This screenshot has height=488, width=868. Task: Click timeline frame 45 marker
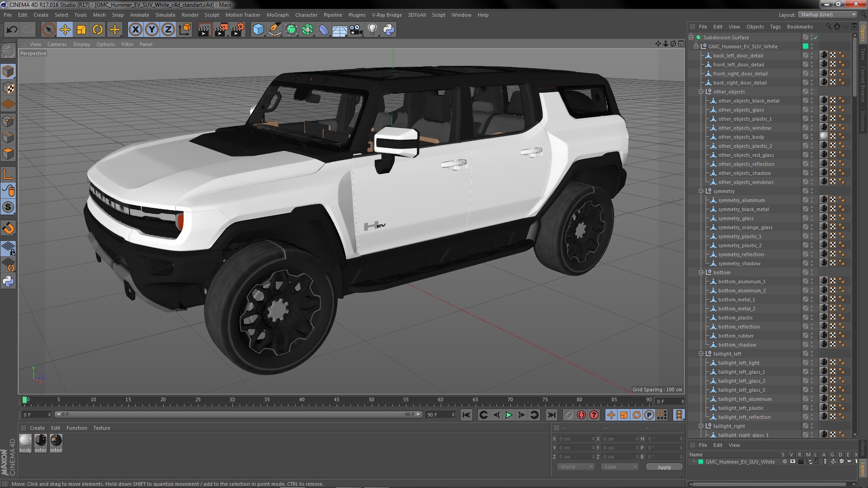[336, 400]
